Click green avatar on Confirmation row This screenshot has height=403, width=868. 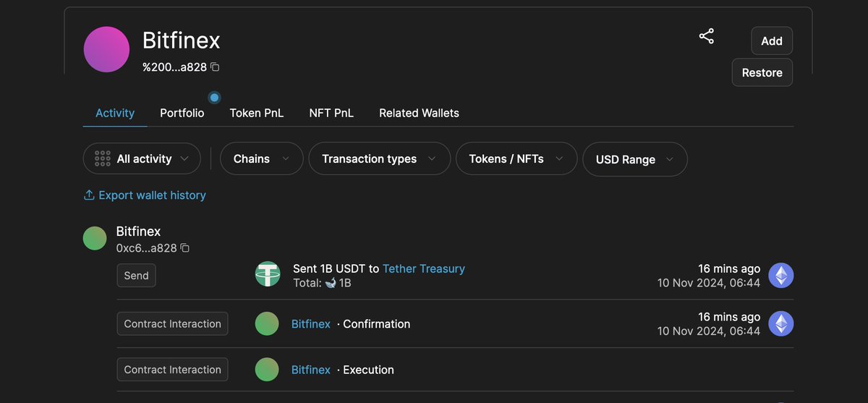point(267,323)
